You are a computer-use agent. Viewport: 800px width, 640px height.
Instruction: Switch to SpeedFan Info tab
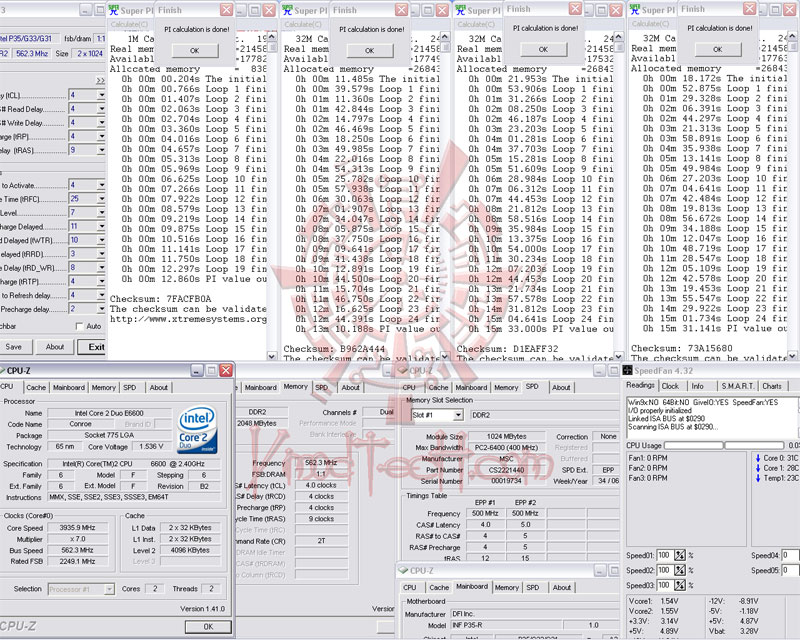(697, 386)
